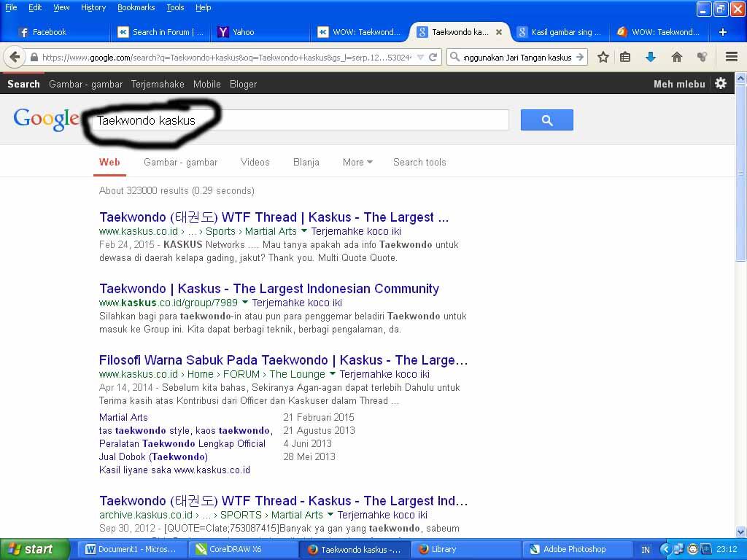
Task: Open Bloger in the black Google bar
Action: [243, 84]
